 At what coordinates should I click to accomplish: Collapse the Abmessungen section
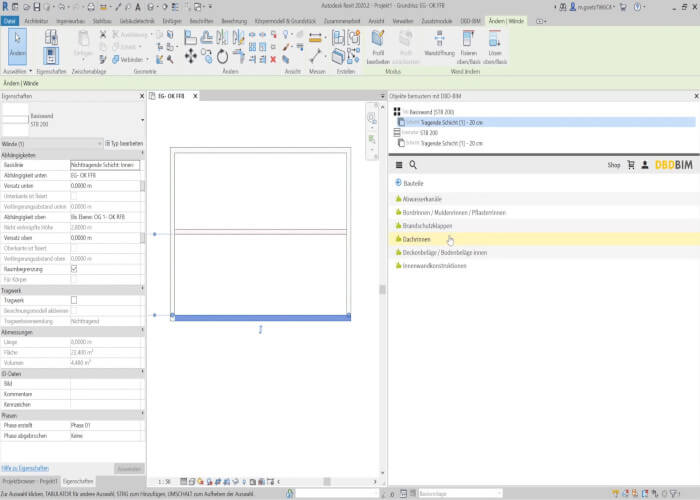[x=142, y=332]
